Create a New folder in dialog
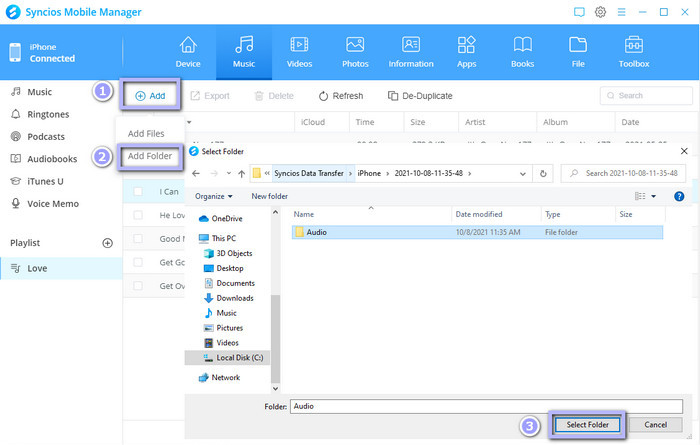 (x=270, y=196)
